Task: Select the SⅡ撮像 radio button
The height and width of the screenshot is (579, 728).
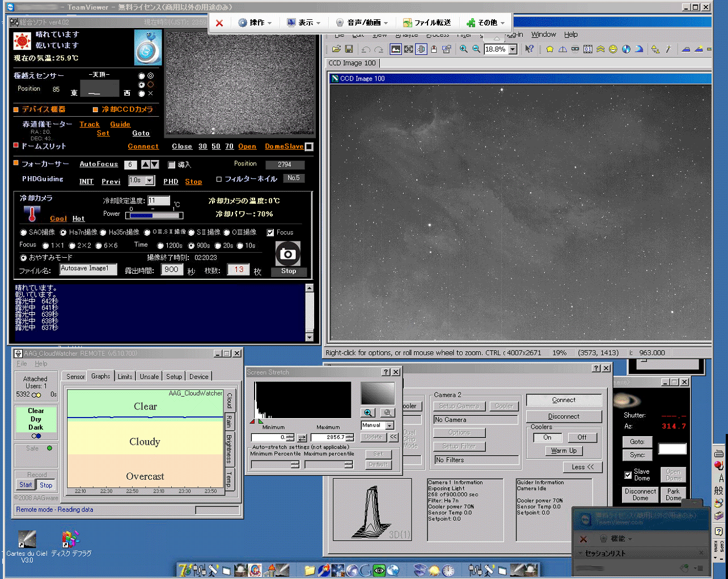Action: (x=191, y=232)
